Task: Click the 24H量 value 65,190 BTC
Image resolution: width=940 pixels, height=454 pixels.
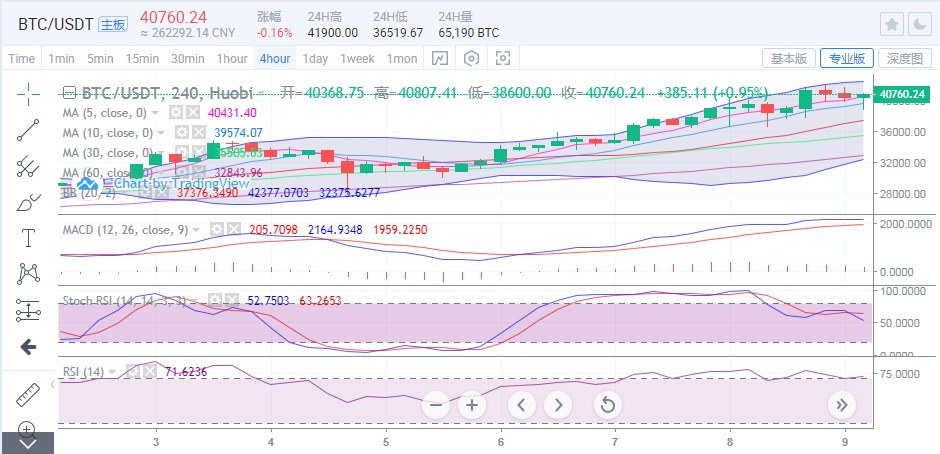Action: point(468,33)
